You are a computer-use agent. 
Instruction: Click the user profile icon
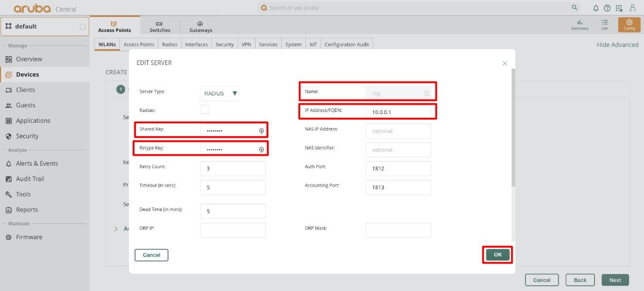632,8
